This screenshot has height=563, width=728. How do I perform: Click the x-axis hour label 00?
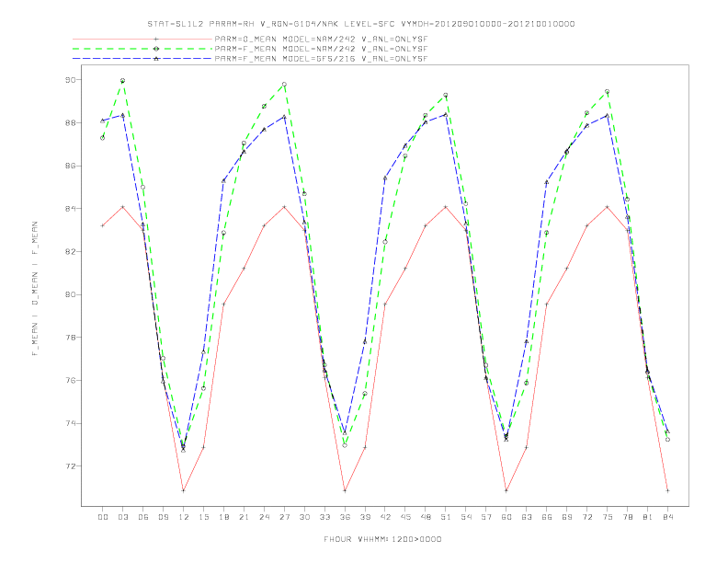103,517
